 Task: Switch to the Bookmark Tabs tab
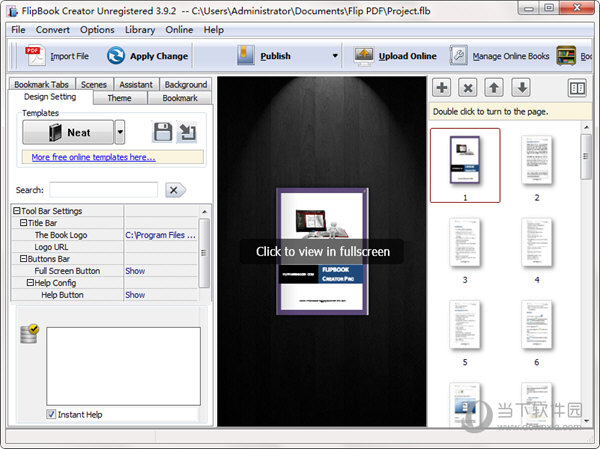click(x=42, y=84)
